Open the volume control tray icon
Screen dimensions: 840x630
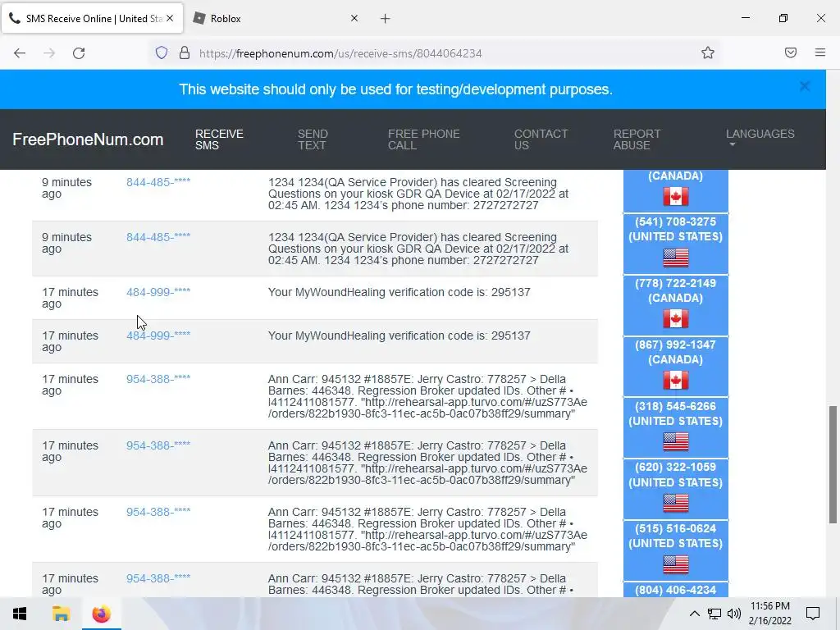[734, 614]
